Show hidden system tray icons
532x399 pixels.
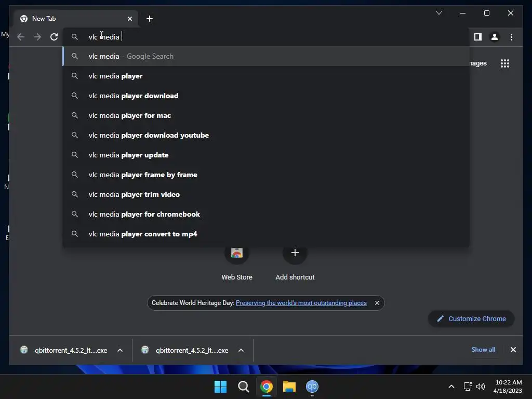(x=451, y=387)
